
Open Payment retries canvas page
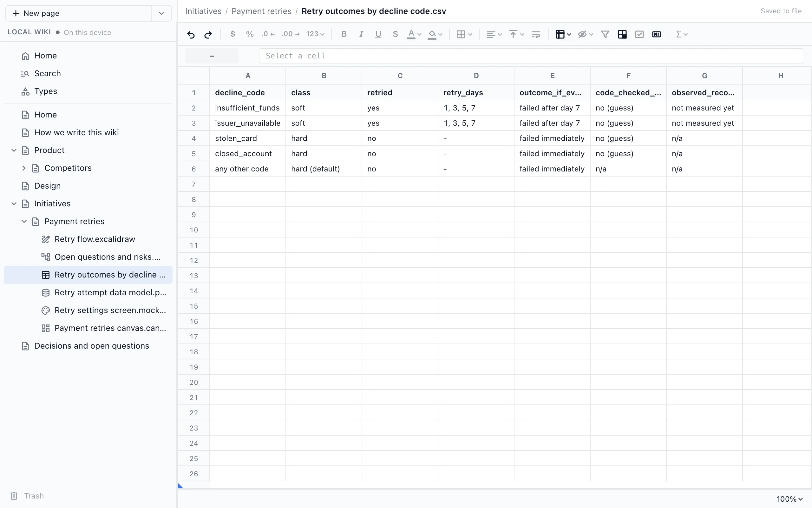[88, 328]
